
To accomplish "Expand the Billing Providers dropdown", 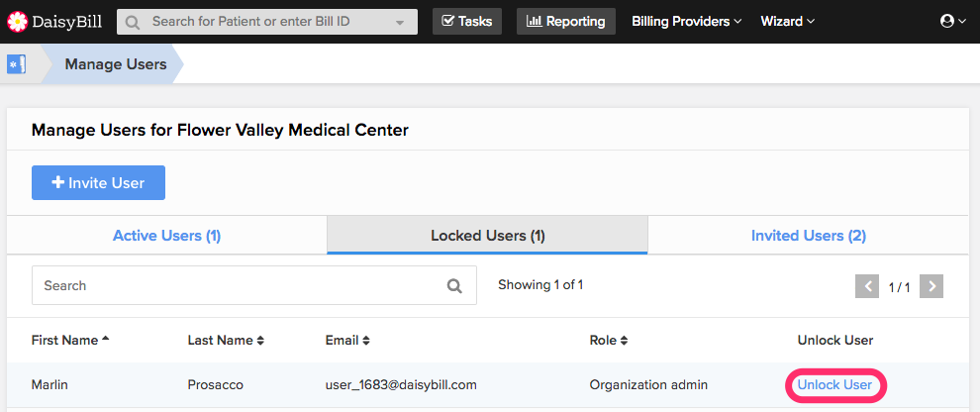I will [686, 21].
